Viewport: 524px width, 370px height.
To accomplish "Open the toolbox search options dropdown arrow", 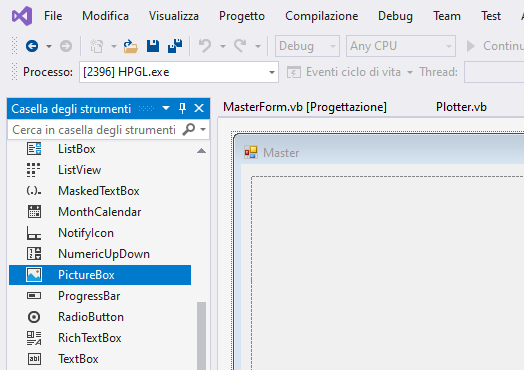I will point(203,130).
